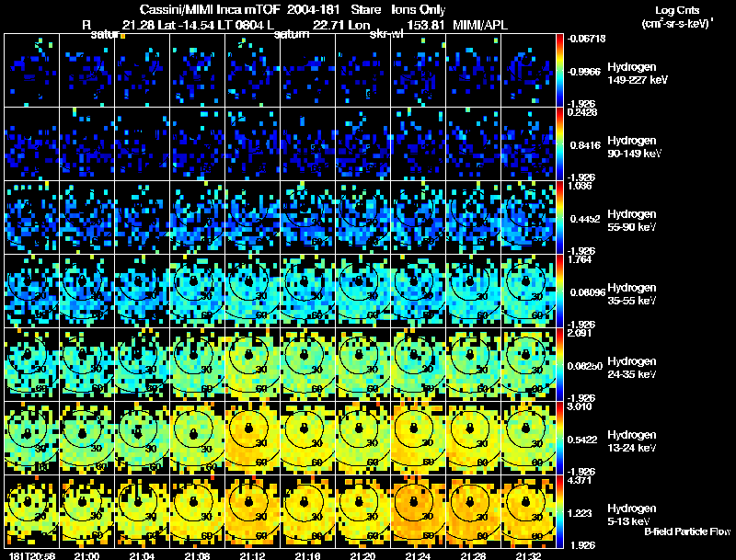The image size is (736, 560).
Task: Click the Hydrogen 55-90 keV row label
Action: coord(632,221)
